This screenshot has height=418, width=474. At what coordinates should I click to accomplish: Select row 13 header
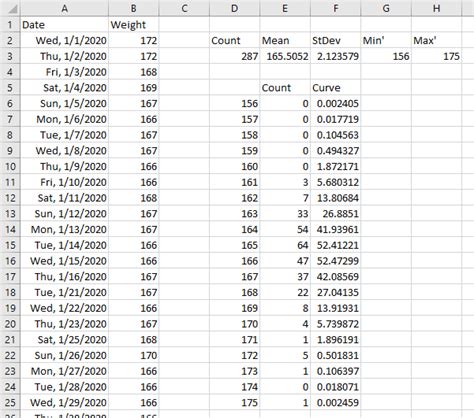tap(10, 213)
